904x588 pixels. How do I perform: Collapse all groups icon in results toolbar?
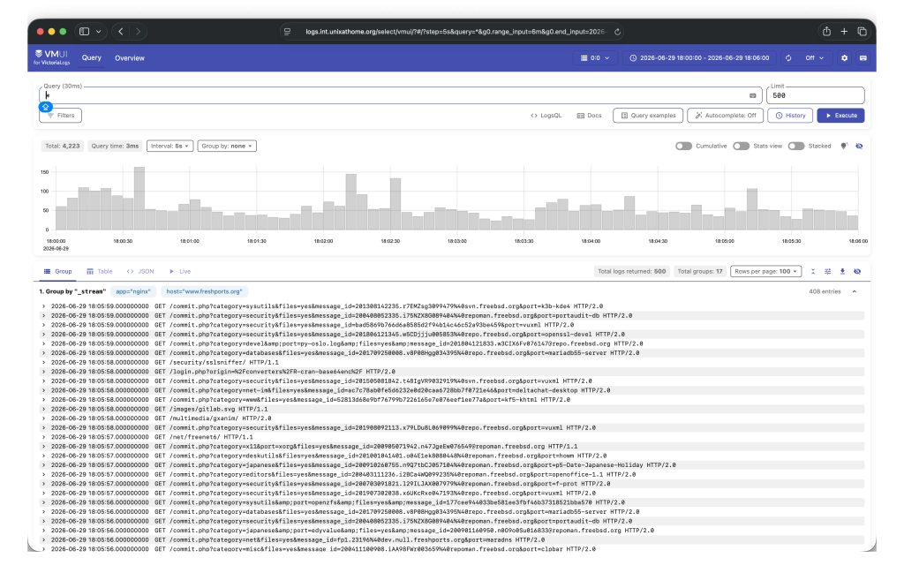[x=813, y=272]
